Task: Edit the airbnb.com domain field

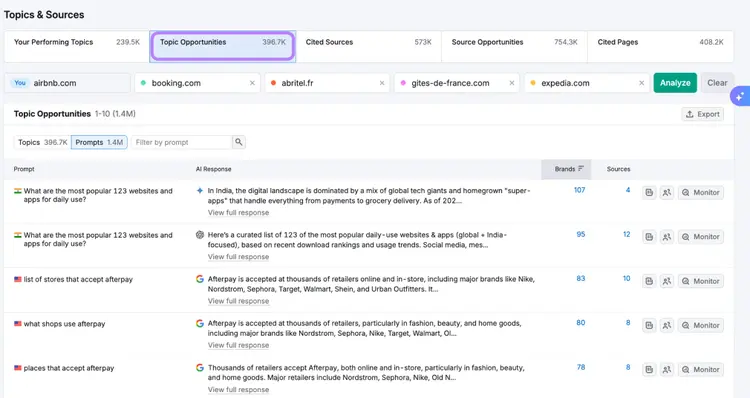Action: (x=67, y=83)
